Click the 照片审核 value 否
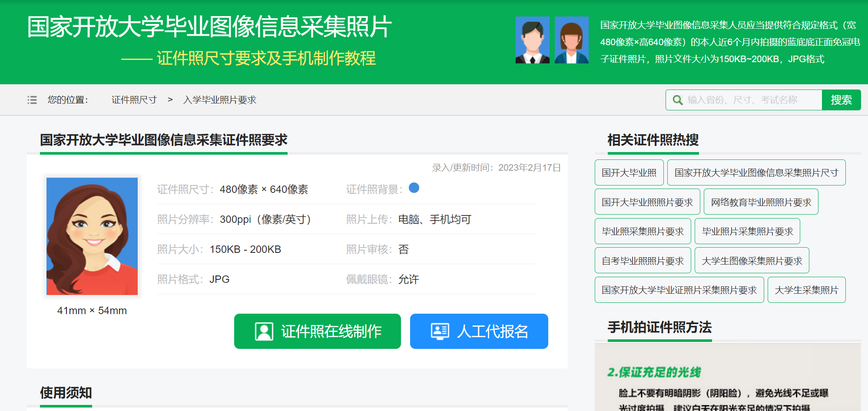Screen dimensions: 868x411 pos(404,249)
